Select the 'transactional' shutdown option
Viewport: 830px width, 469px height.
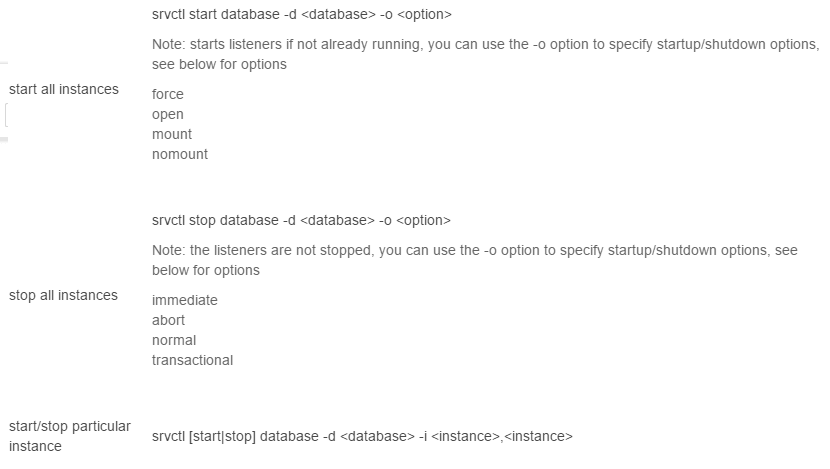192,361
